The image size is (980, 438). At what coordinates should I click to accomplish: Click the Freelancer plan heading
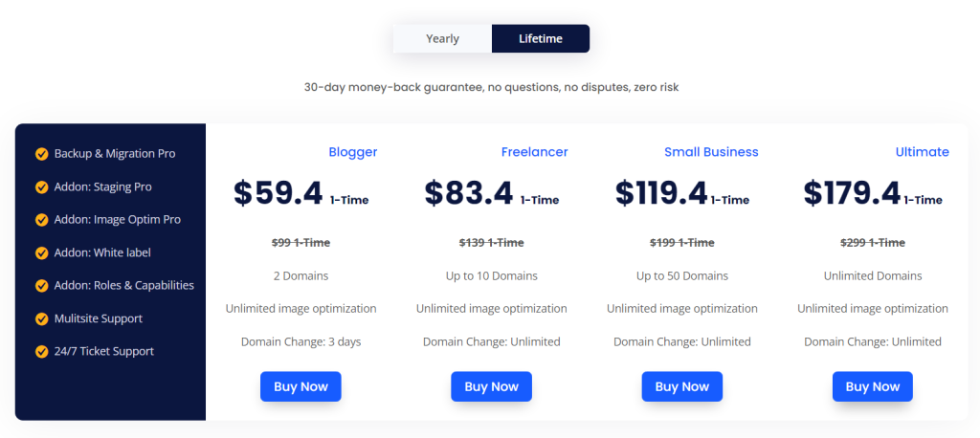tap(534, 152)
